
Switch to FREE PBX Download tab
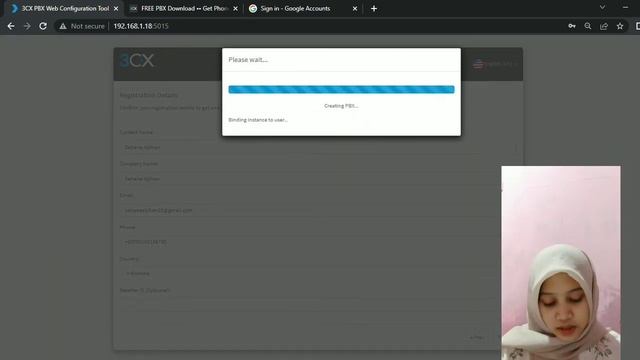[x=184, y=9]
